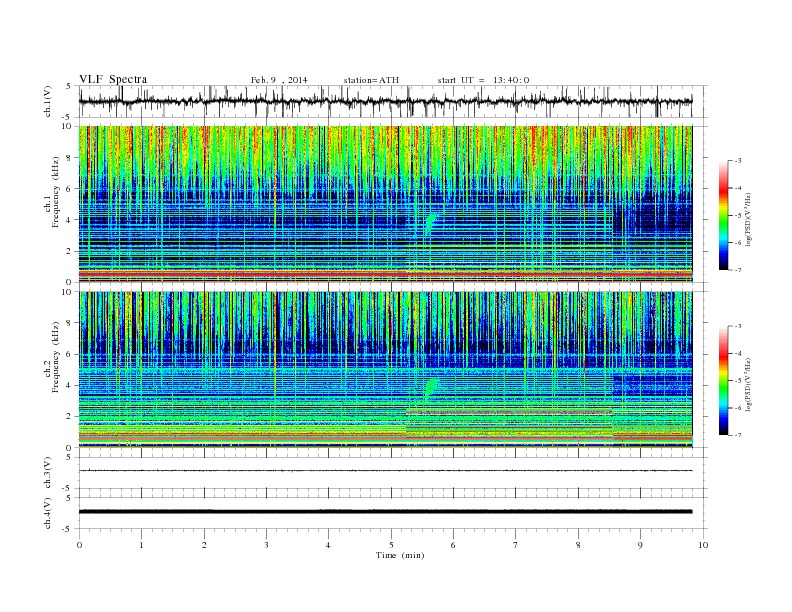The width and height of the screenshot is (792, 612).
Task: Click the time axis tick label '8'
Action: (578, 545)
